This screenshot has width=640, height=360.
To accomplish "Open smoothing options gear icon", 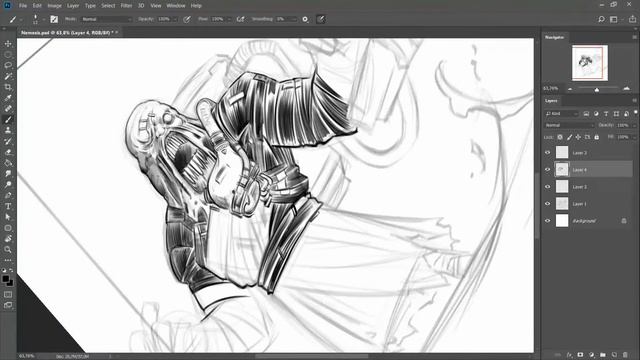I will pyautogui.click(x=305, y=19).
